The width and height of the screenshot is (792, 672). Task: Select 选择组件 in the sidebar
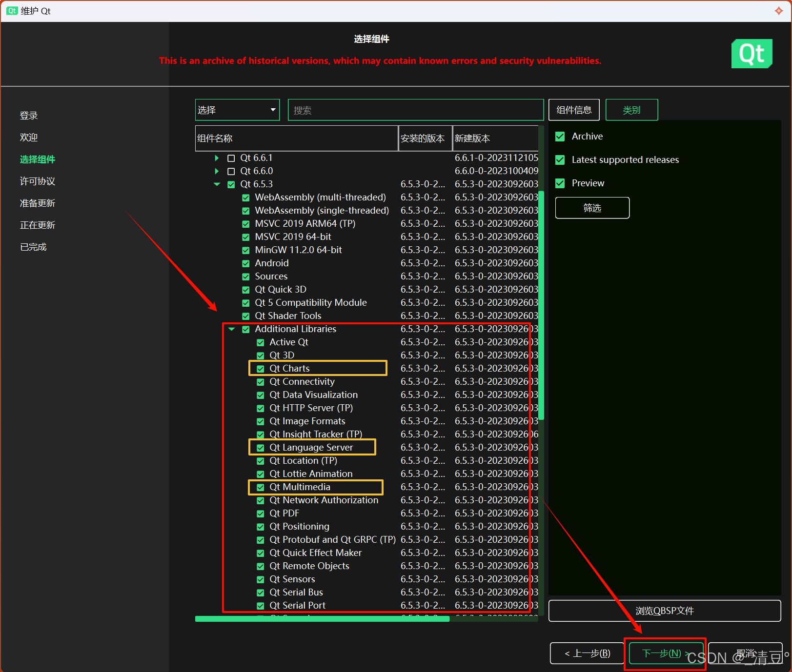point(38,159)
